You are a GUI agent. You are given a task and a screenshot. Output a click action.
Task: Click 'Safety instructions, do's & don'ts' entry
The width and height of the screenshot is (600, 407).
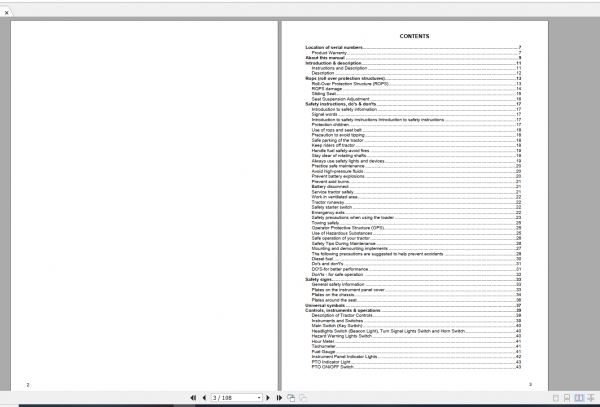point(341,104)
